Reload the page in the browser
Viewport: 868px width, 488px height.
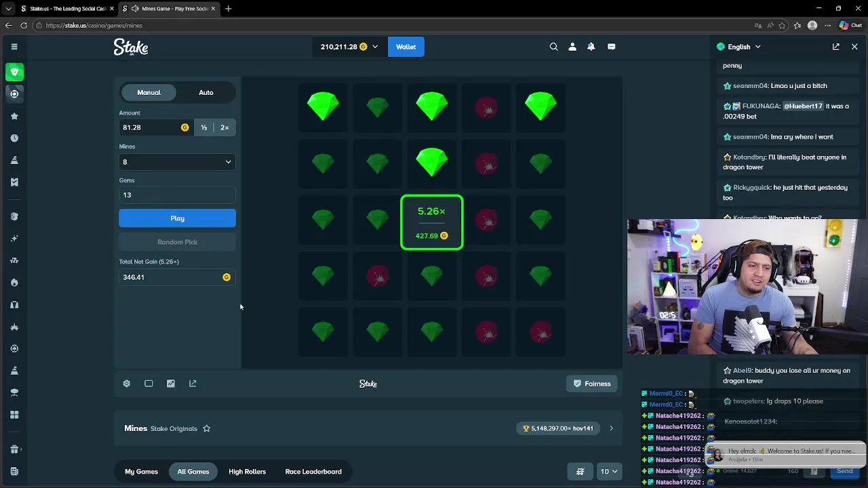(24, 25)
